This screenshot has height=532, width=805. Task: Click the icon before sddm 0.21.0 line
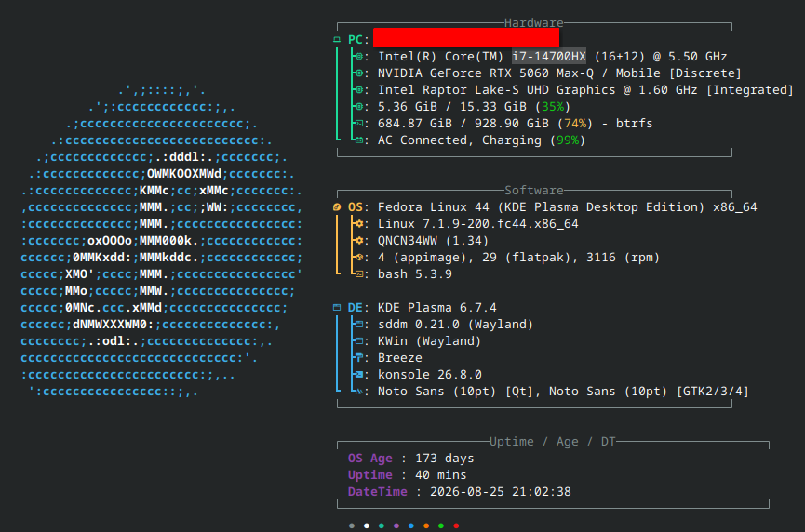pos(359,325)
